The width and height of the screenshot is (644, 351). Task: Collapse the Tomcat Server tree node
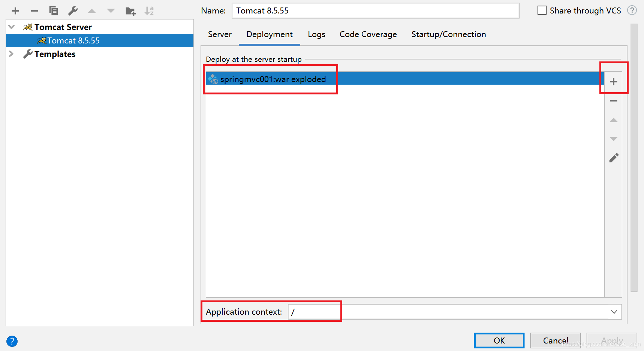[12, 27]
